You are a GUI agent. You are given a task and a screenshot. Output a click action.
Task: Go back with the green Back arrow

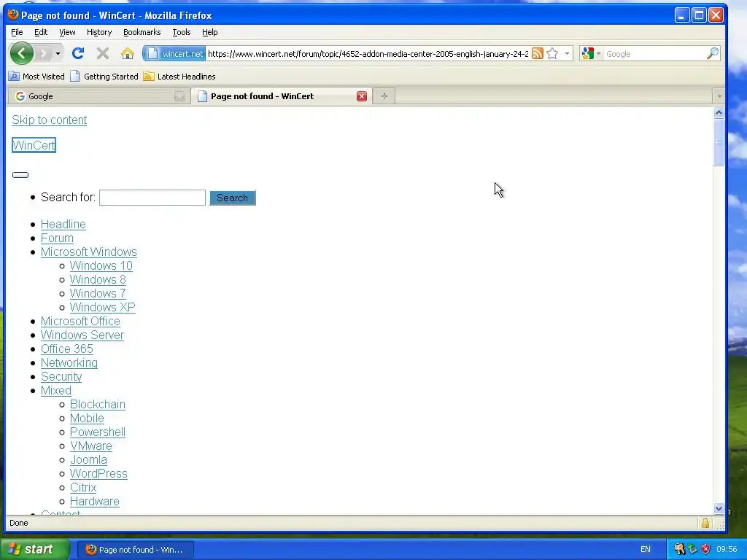tap(21, 53)
